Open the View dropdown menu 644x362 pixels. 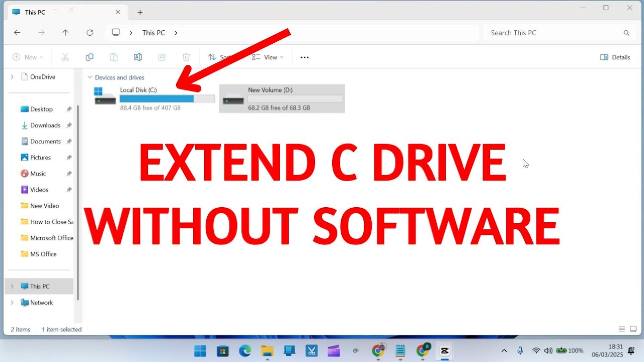268,57
